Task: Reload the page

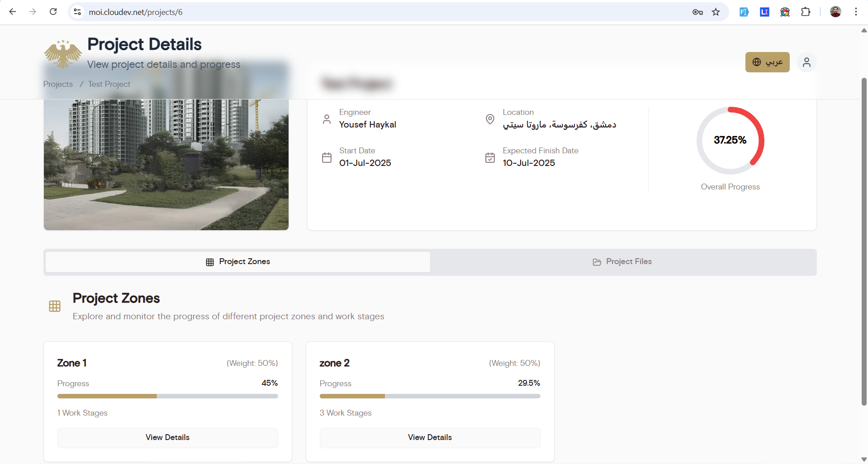Action: click(x=53, y=12)
